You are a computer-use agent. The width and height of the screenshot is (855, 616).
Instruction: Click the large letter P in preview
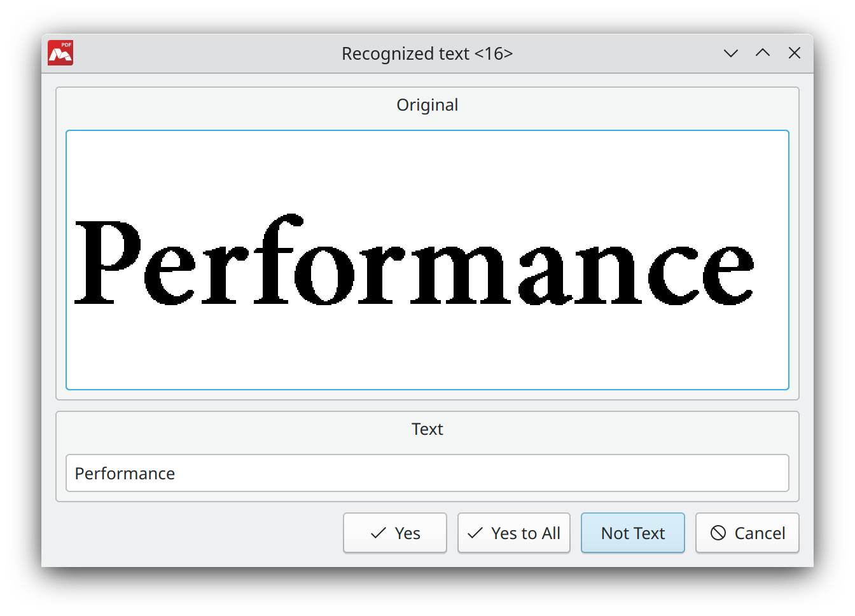[x=107, y=262]
